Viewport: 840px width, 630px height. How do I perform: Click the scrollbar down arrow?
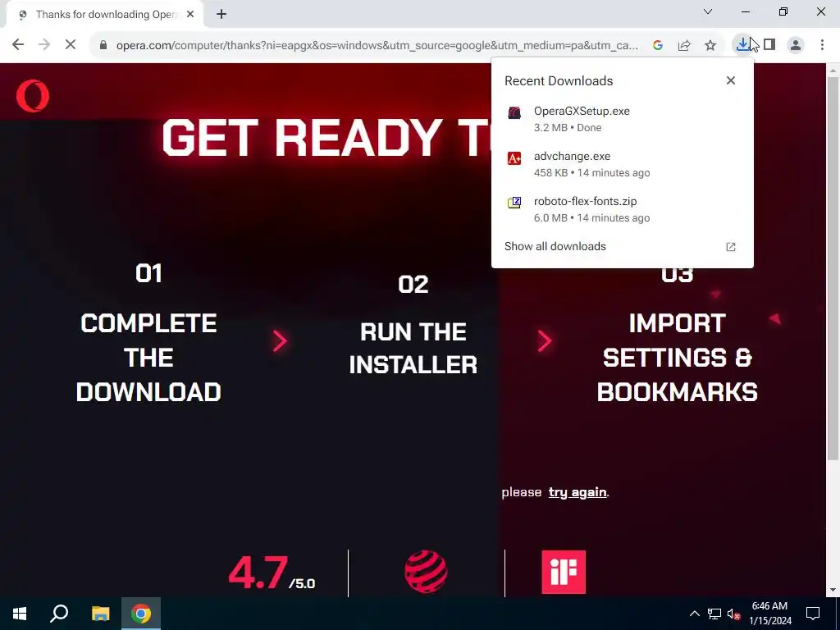[833, 590]
